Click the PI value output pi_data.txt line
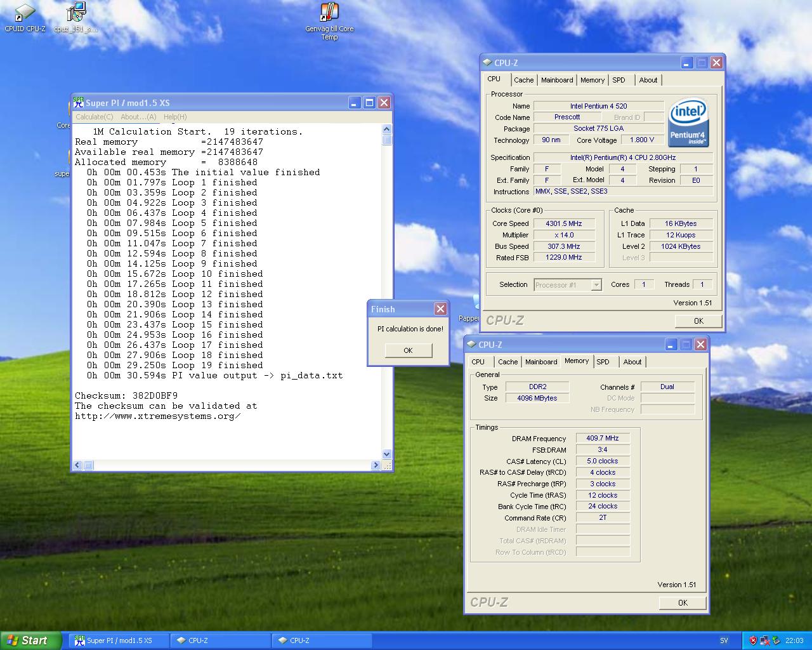This screenshot has height=650, width=812. 214,375
